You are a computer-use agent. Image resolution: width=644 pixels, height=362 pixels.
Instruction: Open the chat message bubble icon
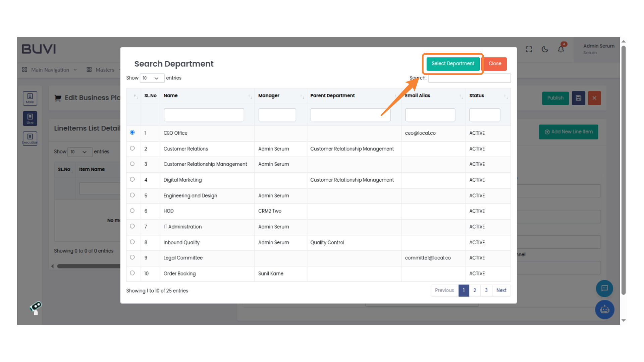[604, 288]
